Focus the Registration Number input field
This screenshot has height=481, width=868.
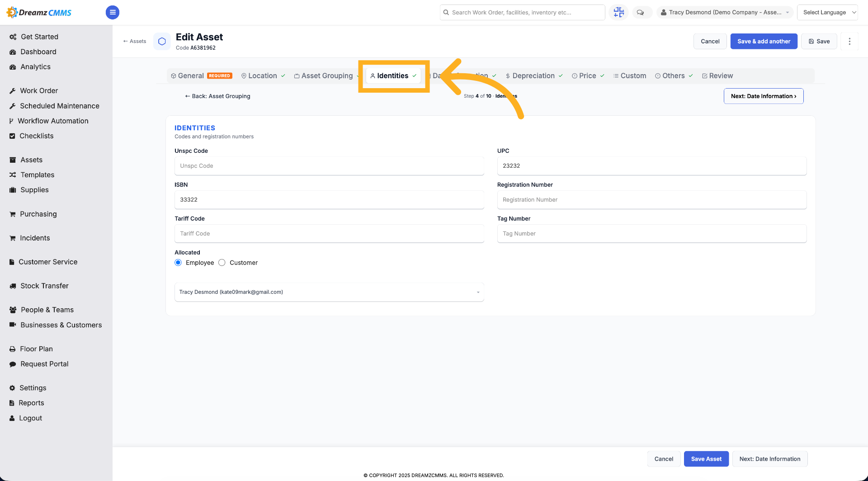click(x=652, y=200)
